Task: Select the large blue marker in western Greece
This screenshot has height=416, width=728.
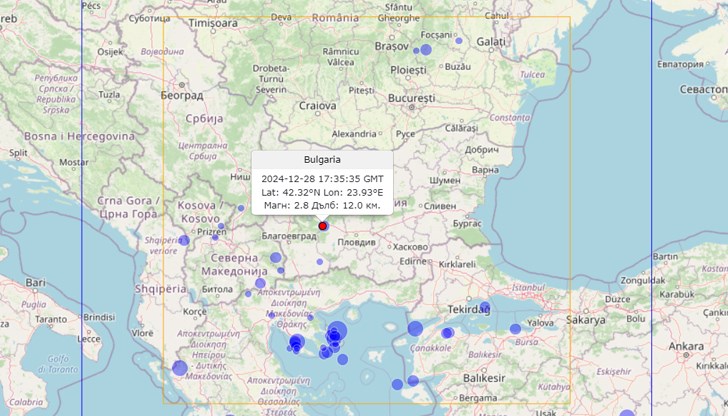Action: tap(180, 368)
